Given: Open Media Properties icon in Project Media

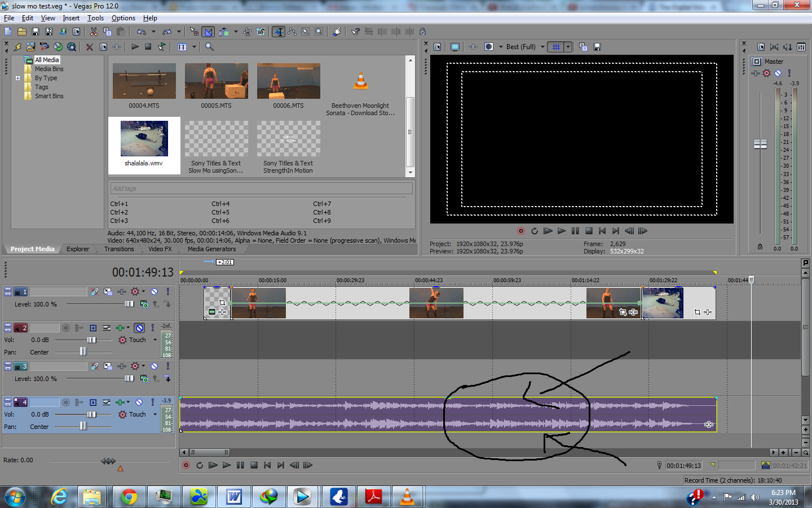Looking at the screenshot, I should 103,47.
